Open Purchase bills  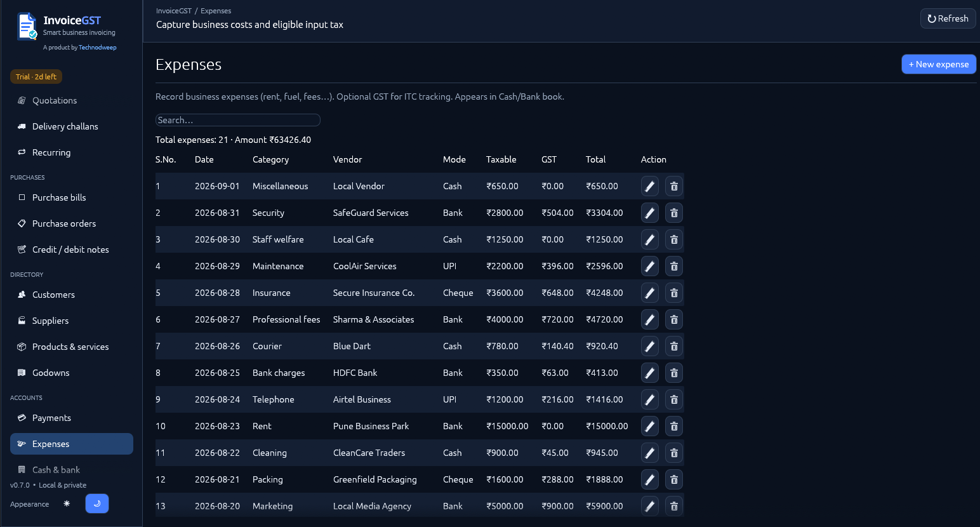pos(72,197)
